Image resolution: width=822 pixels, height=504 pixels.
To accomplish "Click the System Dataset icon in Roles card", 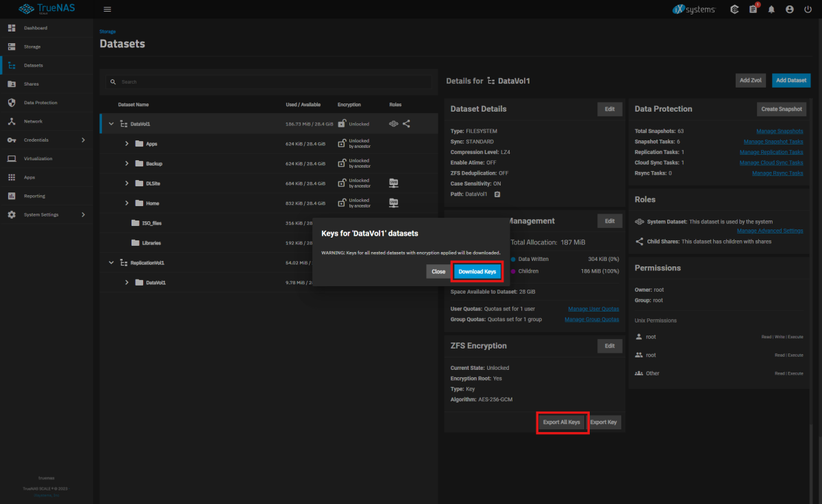I will pyautogui.click(x=639, y=222).
